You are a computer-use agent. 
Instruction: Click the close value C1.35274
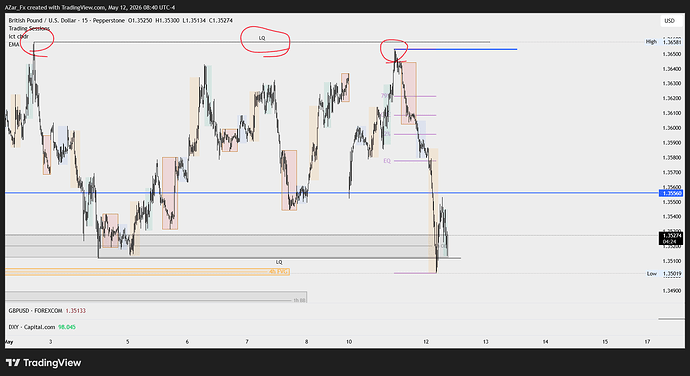(x=220, y=20)
